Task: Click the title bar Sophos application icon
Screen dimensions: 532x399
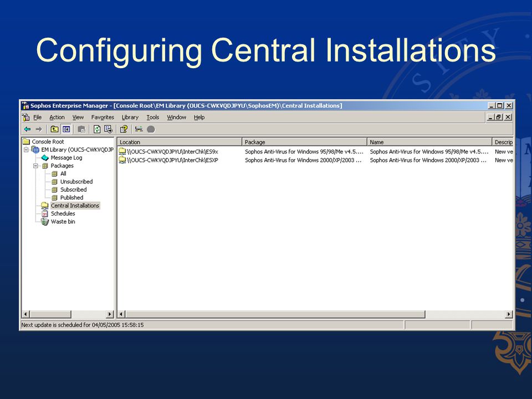Action: pyautogui.click(x=25, y=105)
